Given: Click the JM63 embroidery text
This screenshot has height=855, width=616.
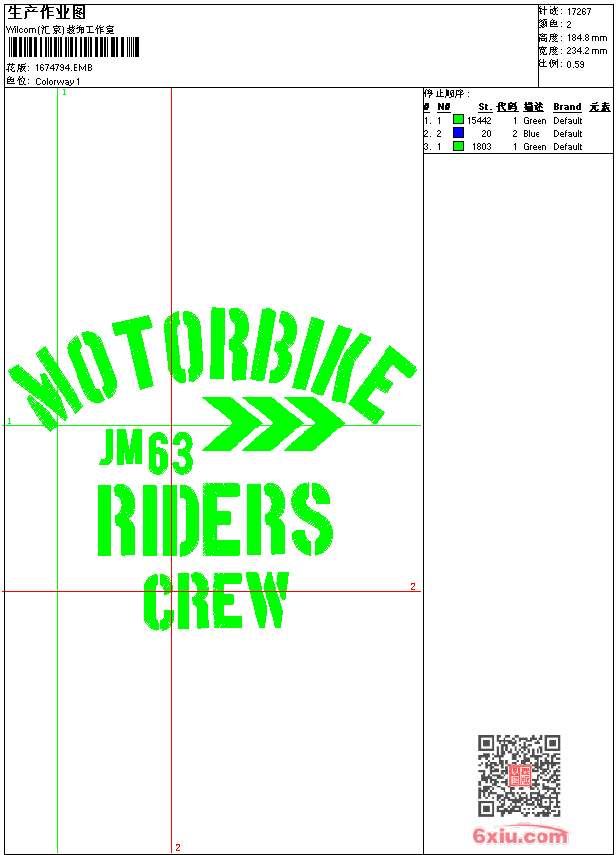Looking at the screenshot, I should pyautogui.click(x=146, y=450).
